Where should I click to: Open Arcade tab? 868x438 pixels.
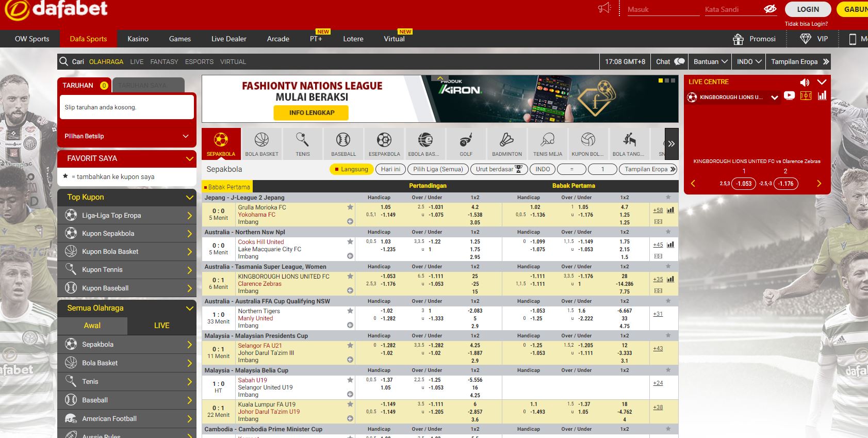point(278,39)
